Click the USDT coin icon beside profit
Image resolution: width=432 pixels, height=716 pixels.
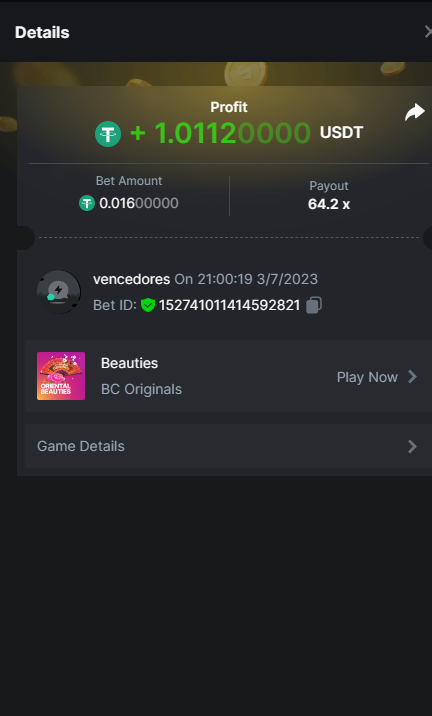click(108, 134)
